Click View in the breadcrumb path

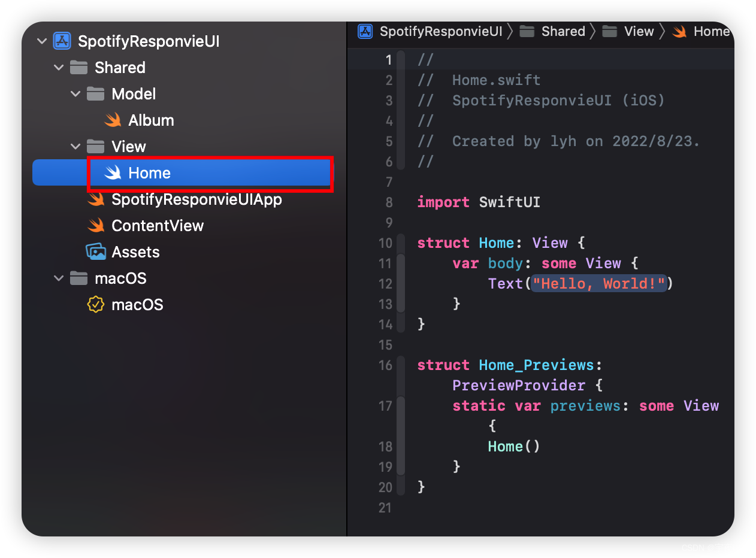point(639,31)
